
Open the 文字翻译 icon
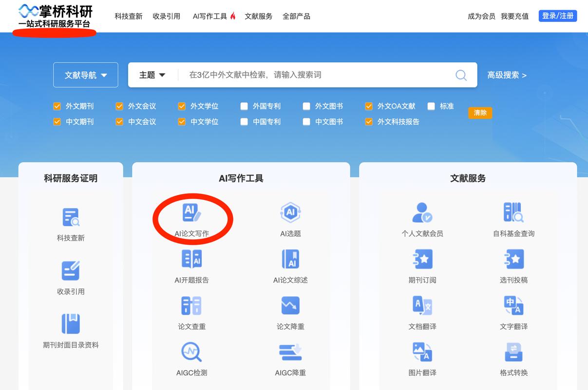pos(513,306)
